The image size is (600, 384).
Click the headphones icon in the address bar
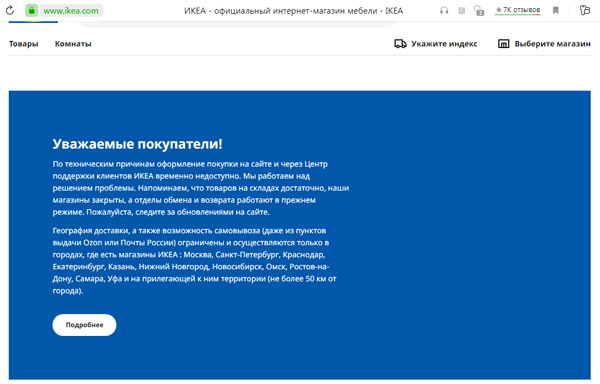coord(444,10)
